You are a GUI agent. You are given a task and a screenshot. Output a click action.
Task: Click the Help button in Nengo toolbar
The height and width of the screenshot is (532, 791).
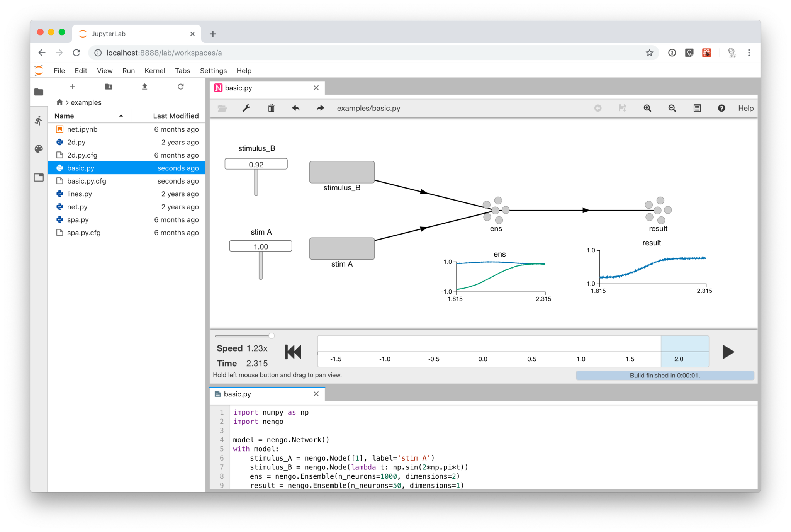(745, 108)
